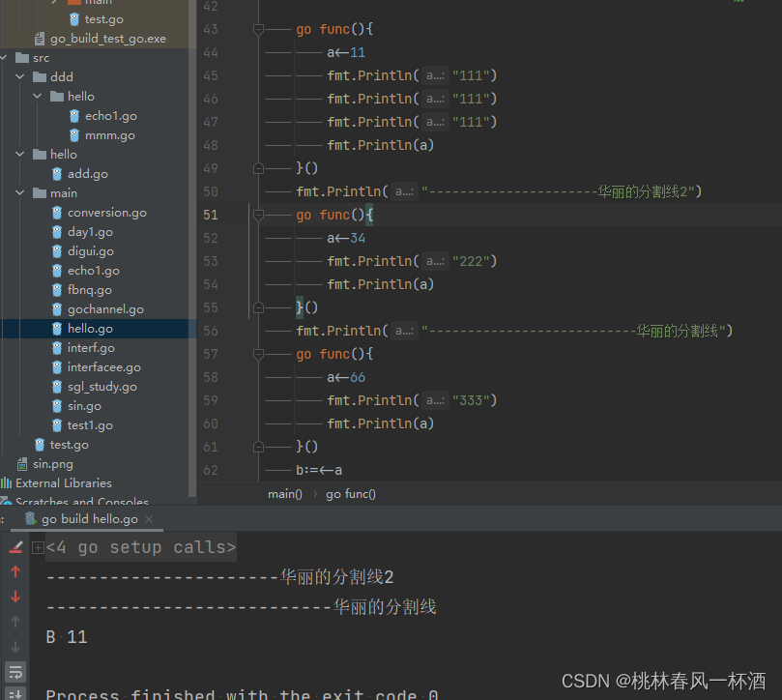Image resolution: width=782 pixels, height=700 pixels.
Task: Select the 'go build hello.go' console tab
Action: (87, 518)
